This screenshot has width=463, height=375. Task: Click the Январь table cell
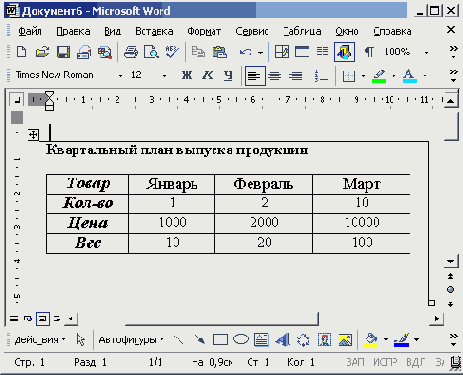pos(171,184)
